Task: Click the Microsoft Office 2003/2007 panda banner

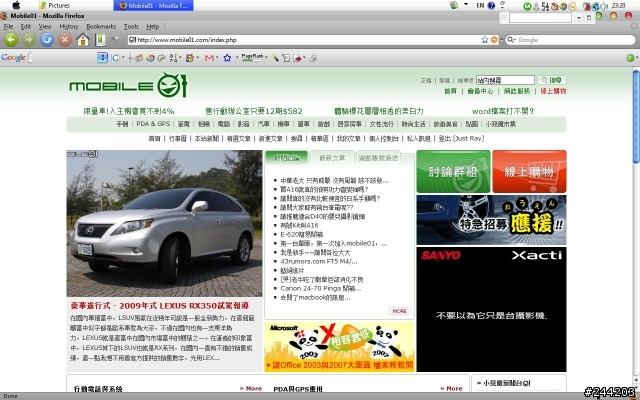Action: (x=340, y=347)
